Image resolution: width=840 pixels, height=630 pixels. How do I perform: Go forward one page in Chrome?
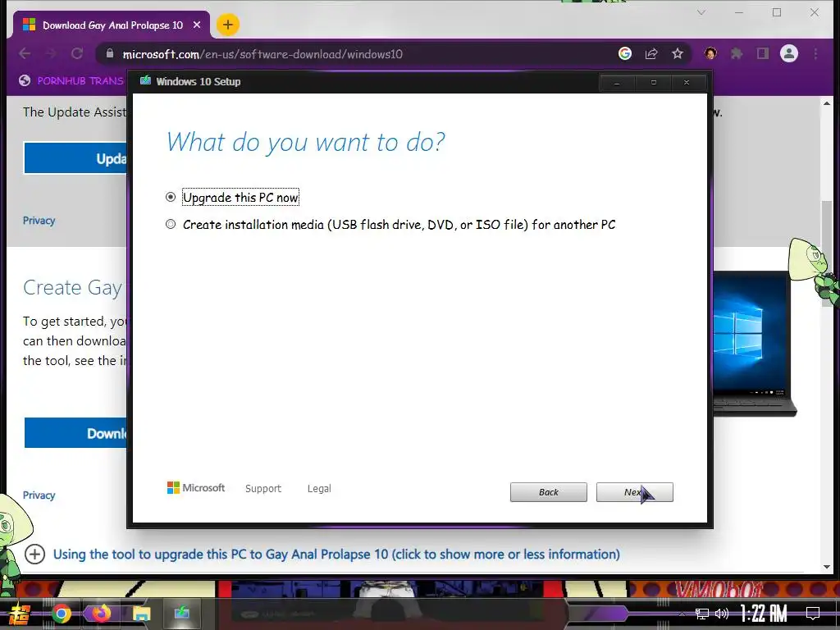coord(51,53)
